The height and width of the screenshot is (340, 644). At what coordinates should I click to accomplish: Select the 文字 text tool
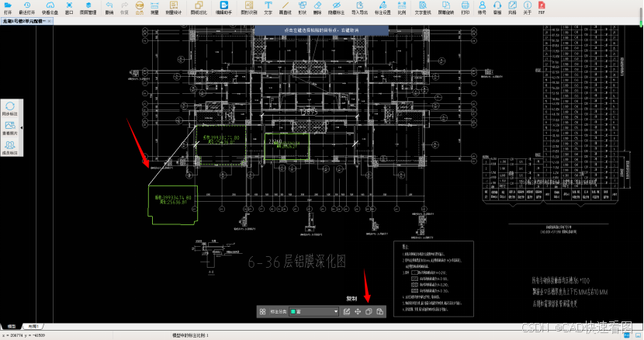click(x=268, y=8)
